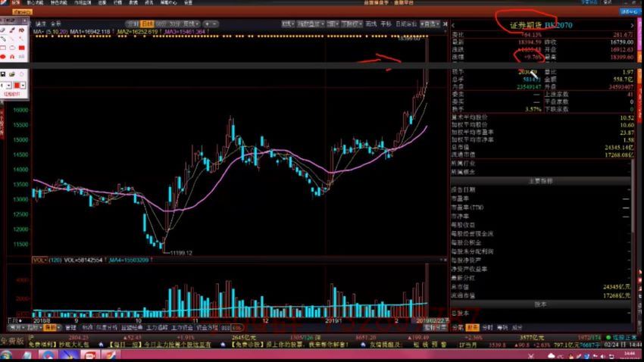The image size is (644, 362).
Task: Select the brush tool in drawing palette
Action: tap(12, 30)
